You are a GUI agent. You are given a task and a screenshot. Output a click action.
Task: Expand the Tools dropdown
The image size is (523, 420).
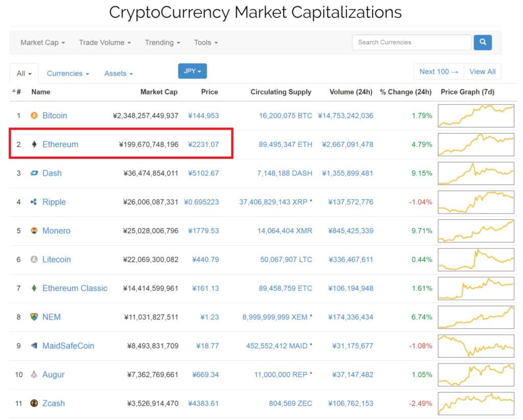206,43
